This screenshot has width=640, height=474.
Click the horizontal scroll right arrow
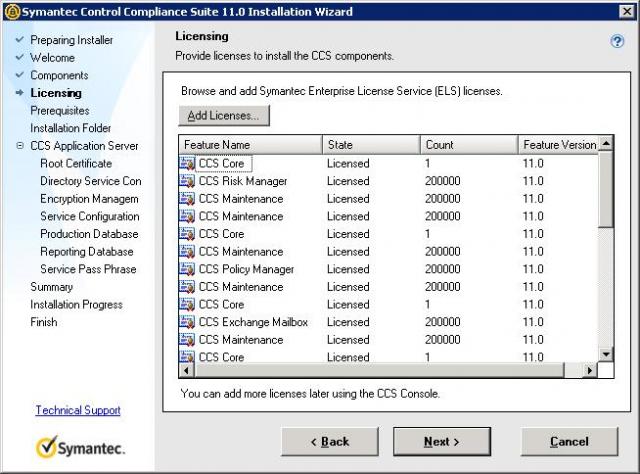590,370
